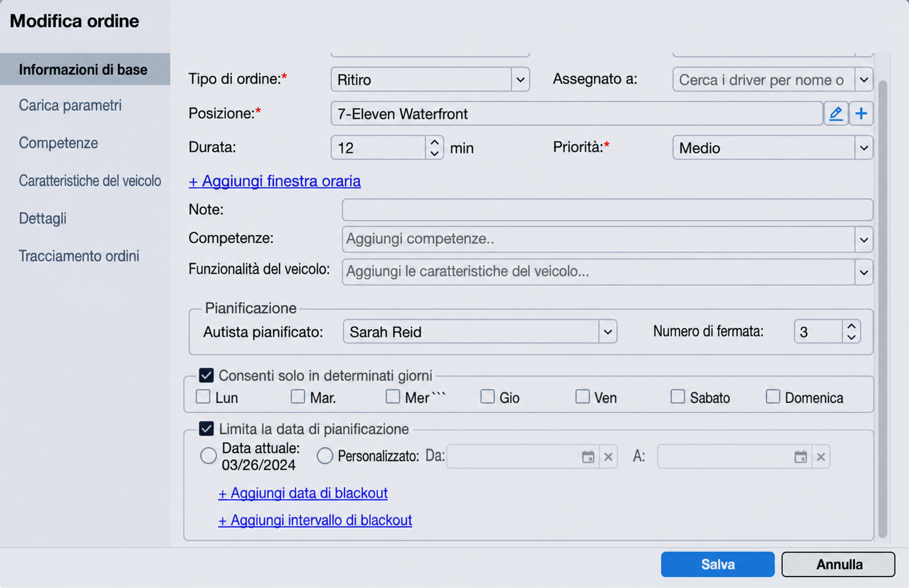Screen dimensions: 909x588
Task: Open the Priorità dropdown showing Medio
Action: [864, 148]
